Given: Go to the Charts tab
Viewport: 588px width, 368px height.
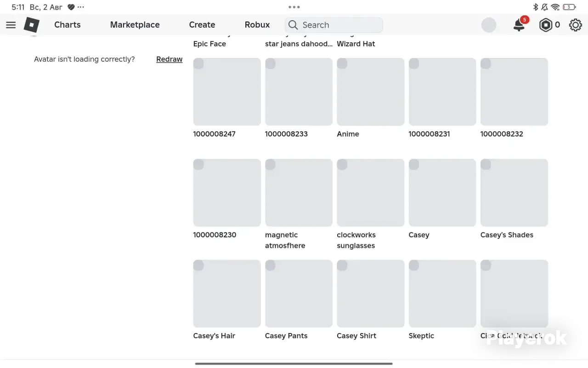Looking at the screenshot, I should (x=68, y=25).
